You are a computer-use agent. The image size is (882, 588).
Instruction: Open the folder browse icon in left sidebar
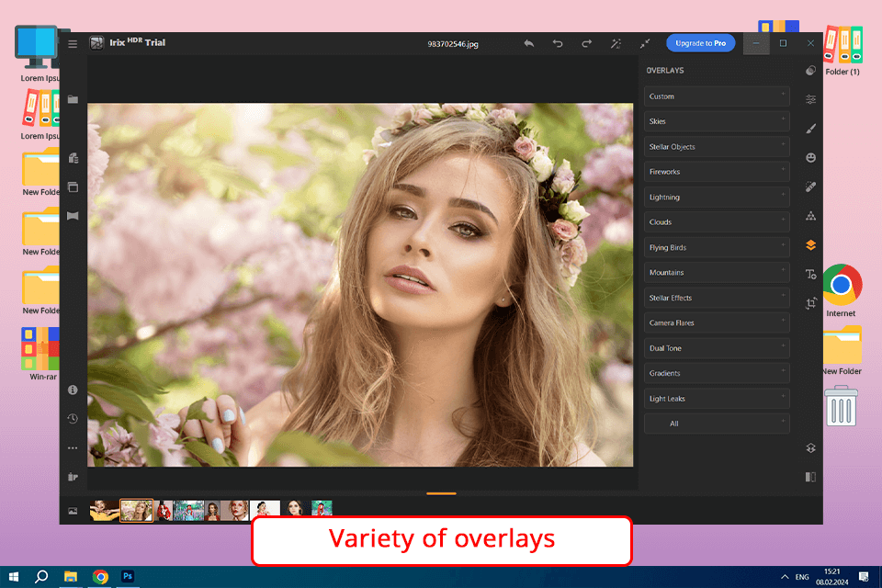[x=73, y=99]
